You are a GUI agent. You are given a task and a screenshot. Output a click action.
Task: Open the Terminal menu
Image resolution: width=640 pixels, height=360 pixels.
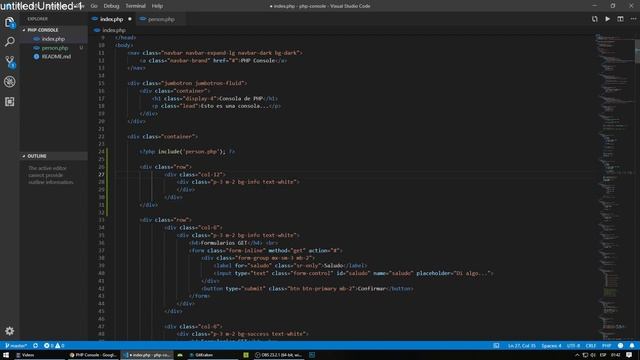[135, 6]
